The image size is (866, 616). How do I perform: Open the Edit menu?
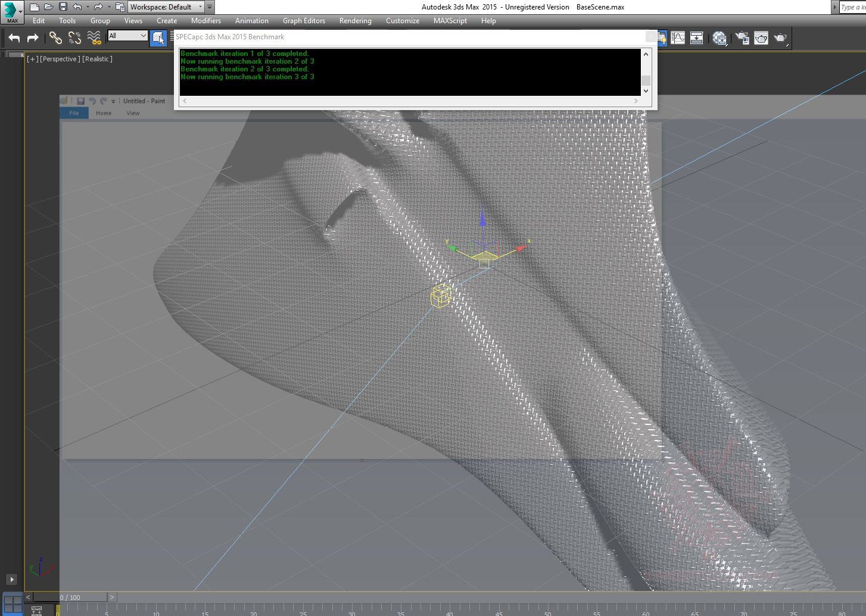(x=39, y=21)
